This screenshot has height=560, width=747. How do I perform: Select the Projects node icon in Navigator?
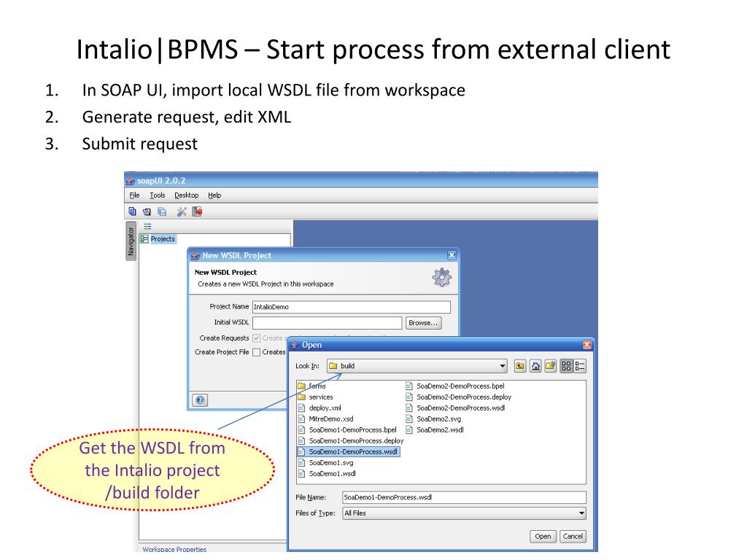point(144,239)
